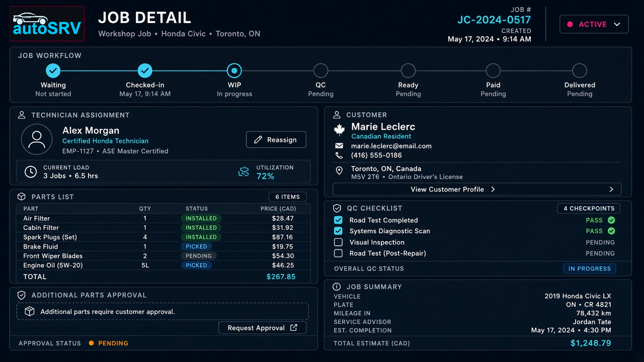Click the PENDING status of Front Wiper Blades
The width and height of the screenshot is (644, 362).
[199, 256]
